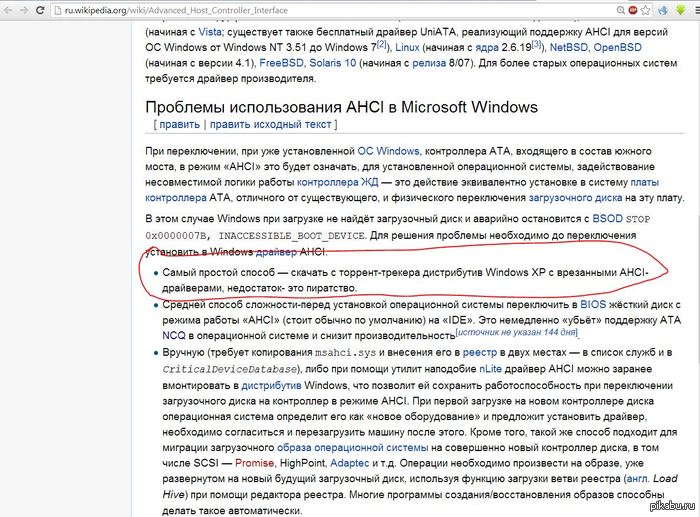Click источник не указан 144 дня note

pyautogui.click(x=517, y=332)
